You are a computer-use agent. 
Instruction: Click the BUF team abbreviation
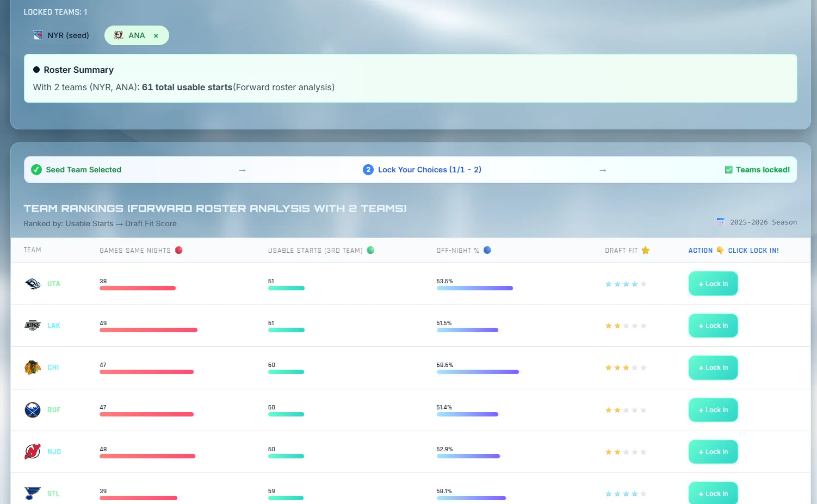click(54, 410)
